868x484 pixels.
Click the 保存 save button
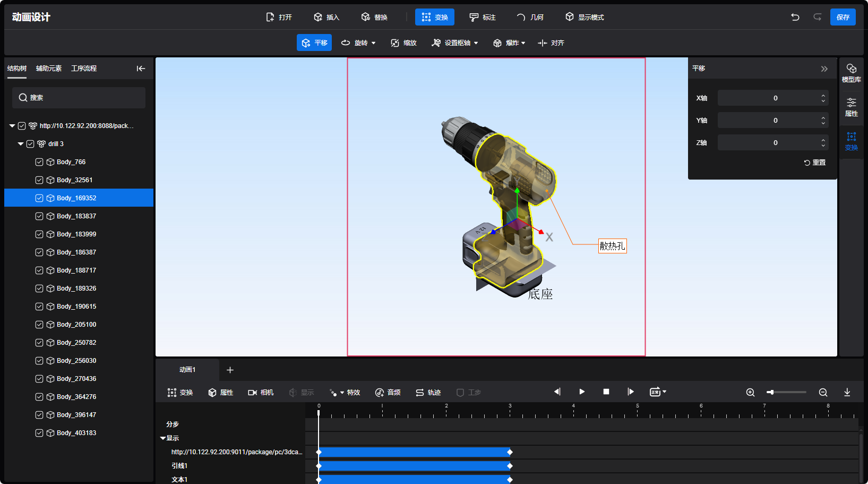coord(843,17)
